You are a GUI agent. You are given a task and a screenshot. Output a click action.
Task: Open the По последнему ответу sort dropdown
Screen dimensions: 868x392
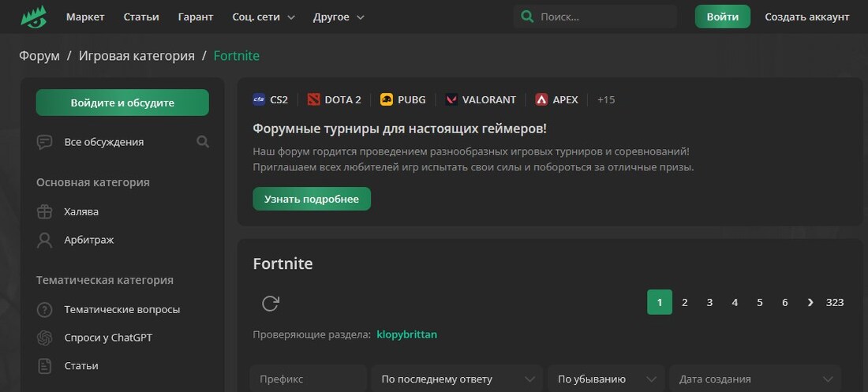click(x=457, y=379)
